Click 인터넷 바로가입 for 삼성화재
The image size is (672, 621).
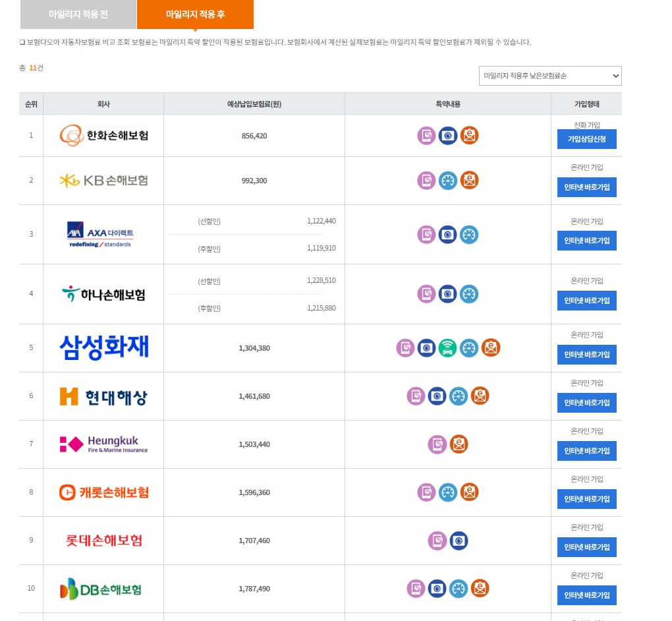[x=587, y=355]
